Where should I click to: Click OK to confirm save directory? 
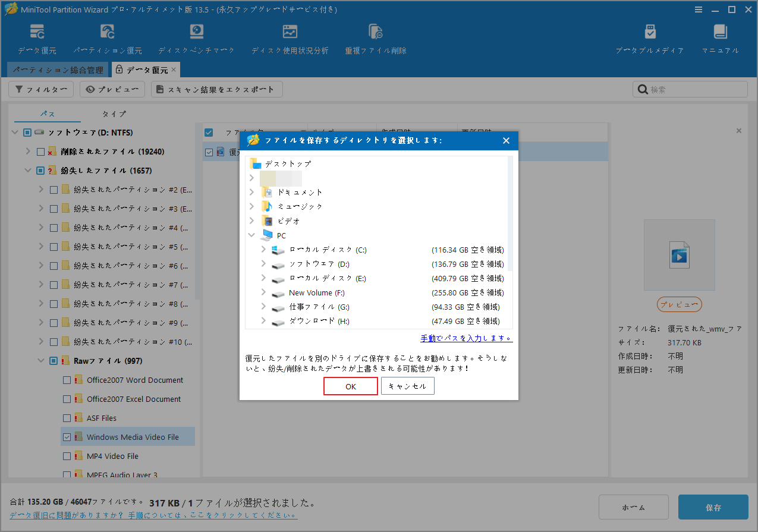350,386
